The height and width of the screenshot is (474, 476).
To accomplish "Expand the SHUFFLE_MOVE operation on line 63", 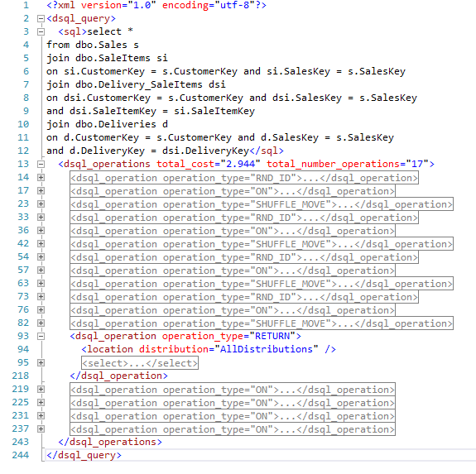I will point(41,284).
